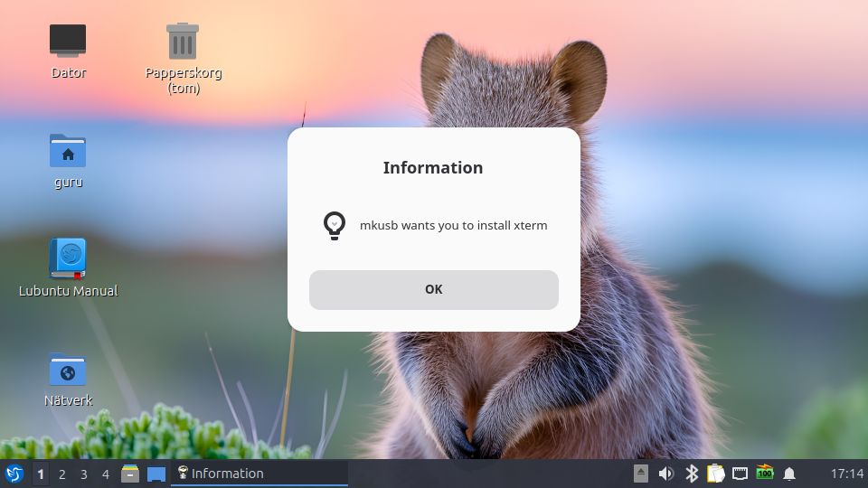
Task: Switch to virtual desktop 1
Action: 41,474
